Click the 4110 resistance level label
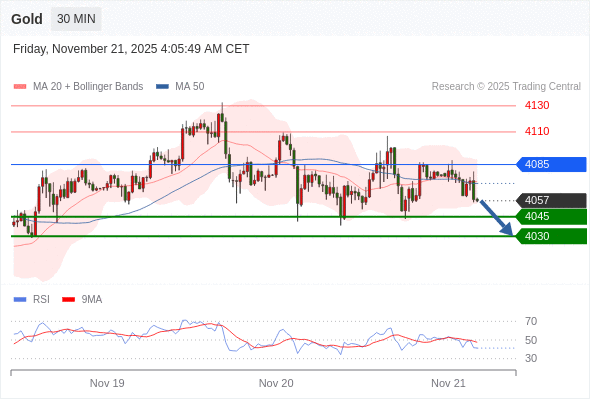This screenshot has width=590, height=400. (x=537, y=131)
